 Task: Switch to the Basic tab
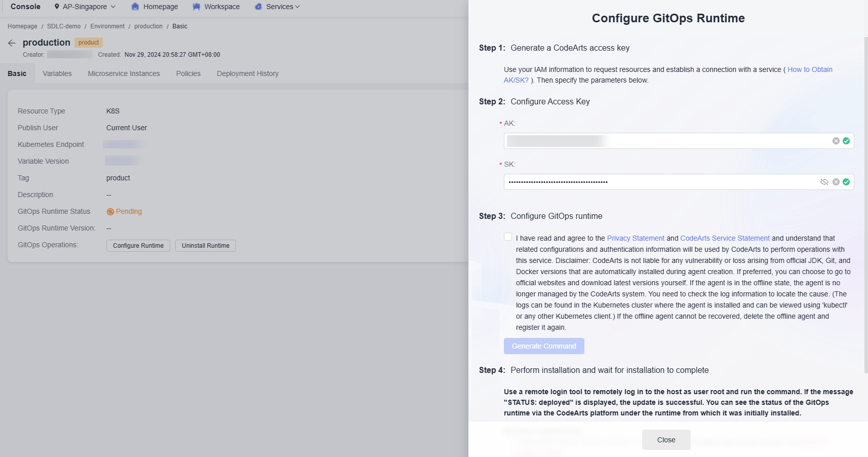click(x=17, y=73)
